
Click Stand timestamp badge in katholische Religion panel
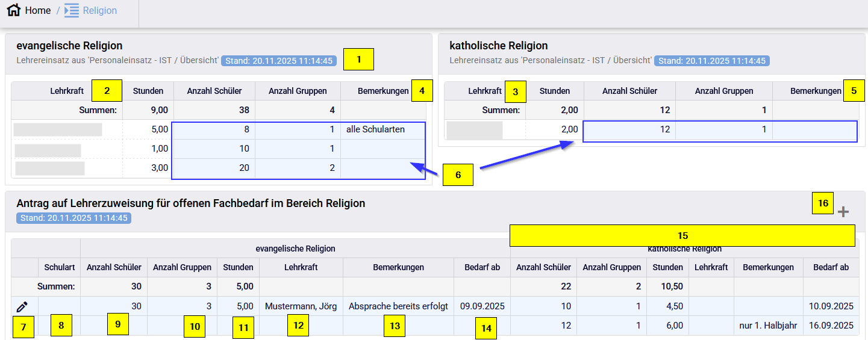pos(712,61)
